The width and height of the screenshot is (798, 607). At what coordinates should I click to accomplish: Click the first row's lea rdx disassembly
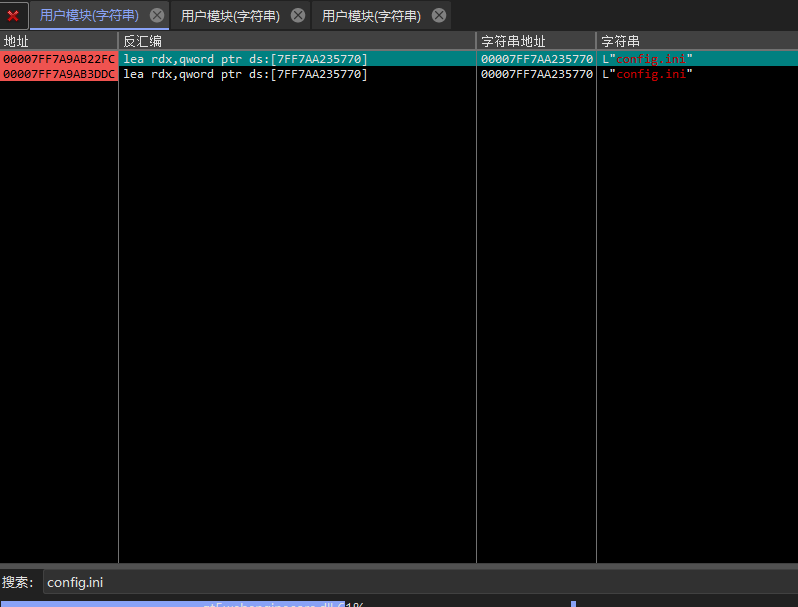pos(245,59)
